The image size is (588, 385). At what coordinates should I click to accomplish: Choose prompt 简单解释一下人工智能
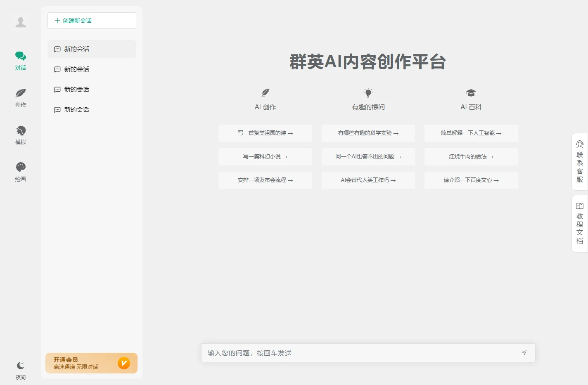471,133
